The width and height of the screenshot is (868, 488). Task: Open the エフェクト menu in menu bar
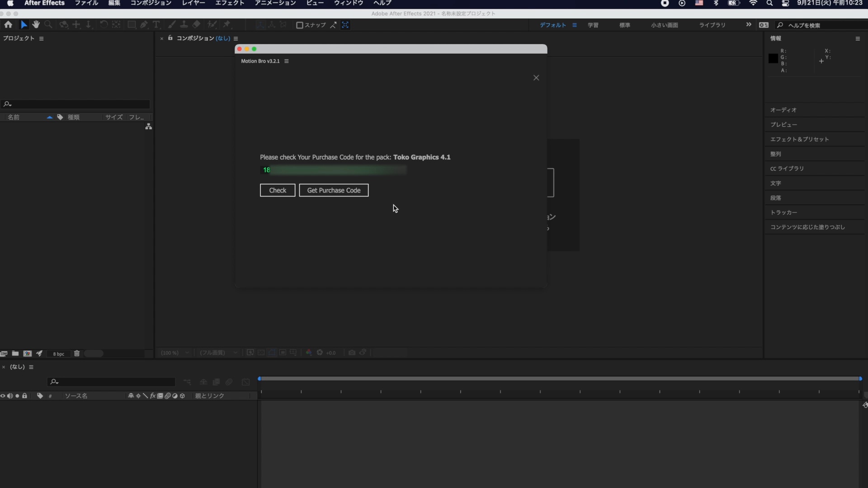point(230,3)
